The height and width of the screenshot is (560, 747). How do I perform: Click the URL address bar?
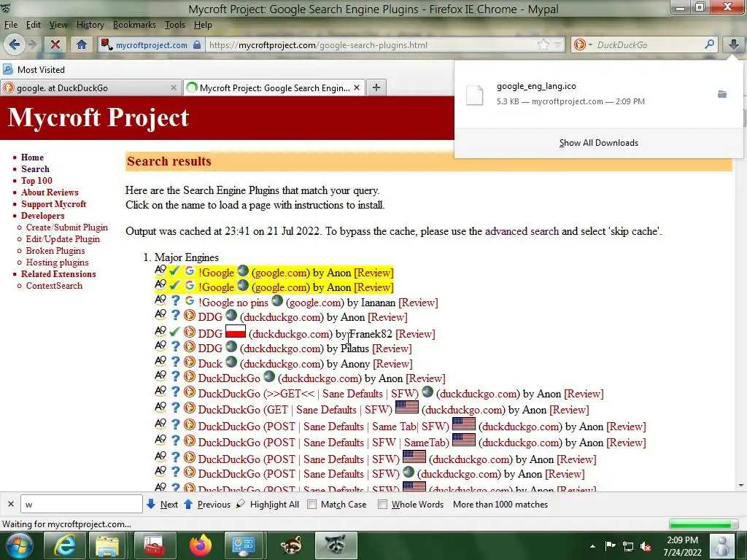tap(371, 44)
